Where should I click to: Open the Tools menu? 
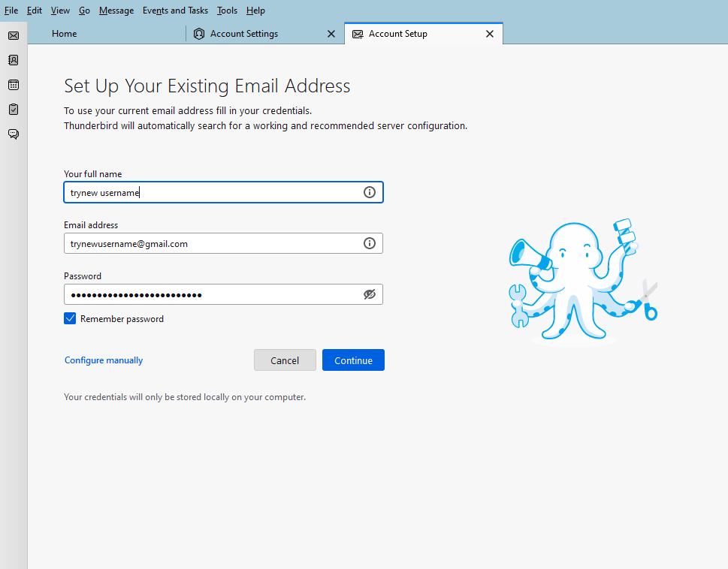(227, 11)
